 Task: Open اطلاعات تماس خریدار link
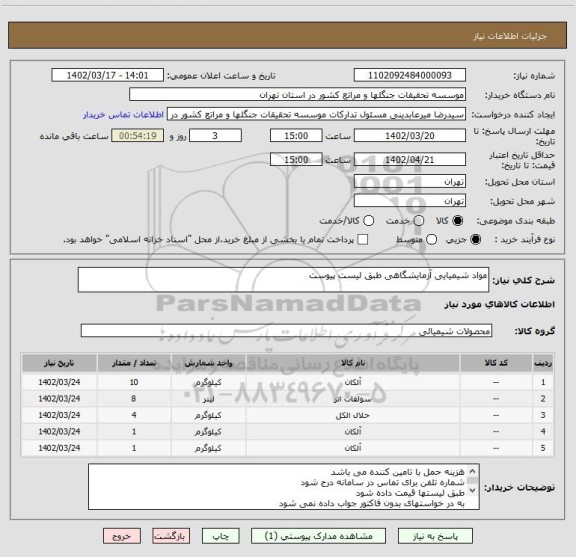tap(123, 115)
